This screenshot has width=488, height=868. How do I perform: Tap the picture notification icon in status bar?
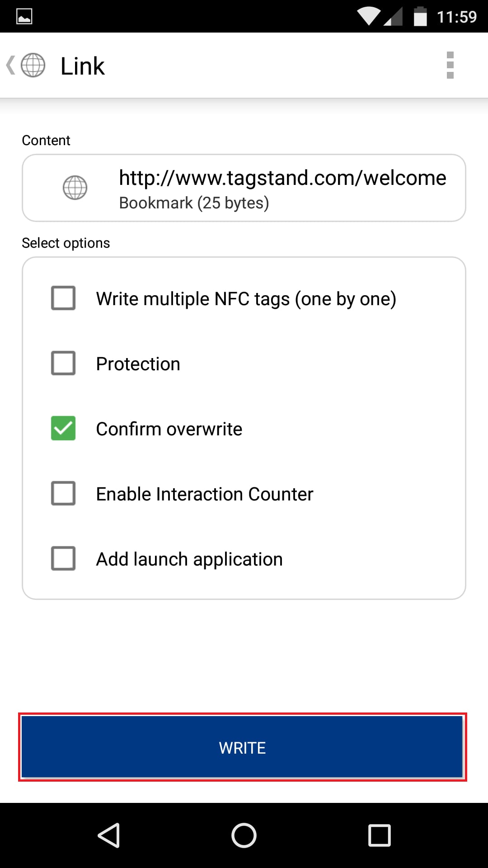24,17
